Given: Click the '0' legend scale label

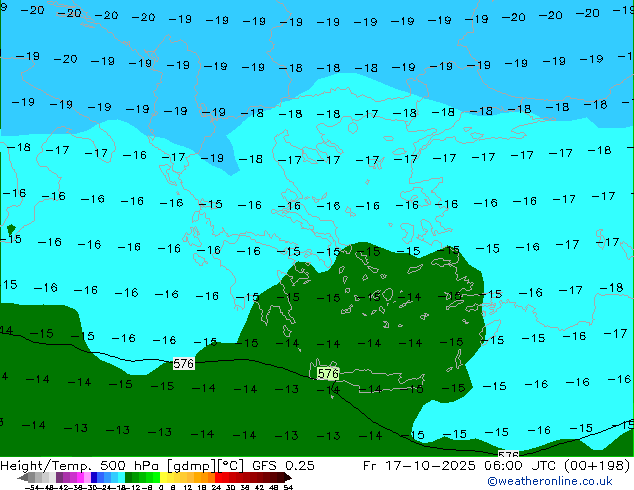Looking at the screenshot, I should point(161,487).
